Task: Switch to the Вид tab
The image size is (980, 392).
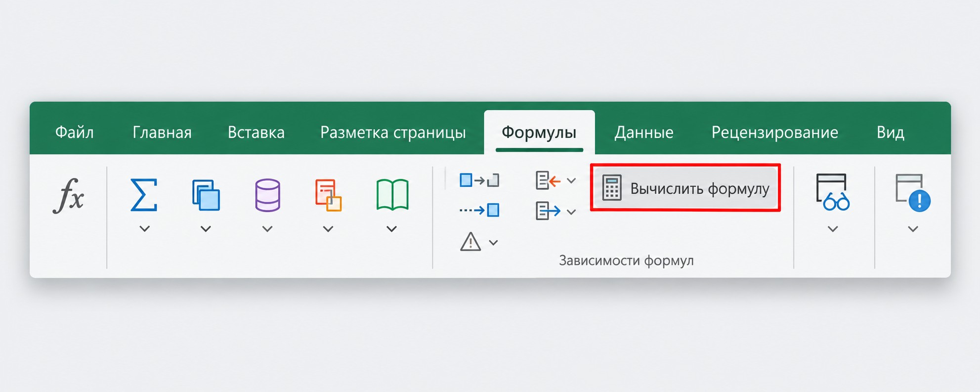Action: click(891, 132)
